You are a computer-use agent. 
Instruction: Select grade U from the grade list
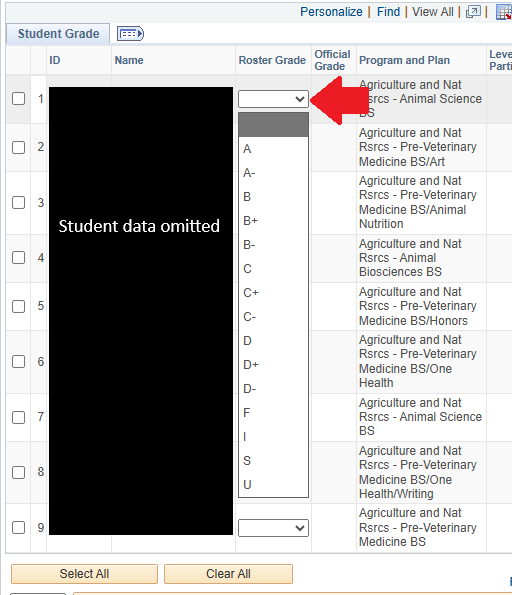point(273,485)
